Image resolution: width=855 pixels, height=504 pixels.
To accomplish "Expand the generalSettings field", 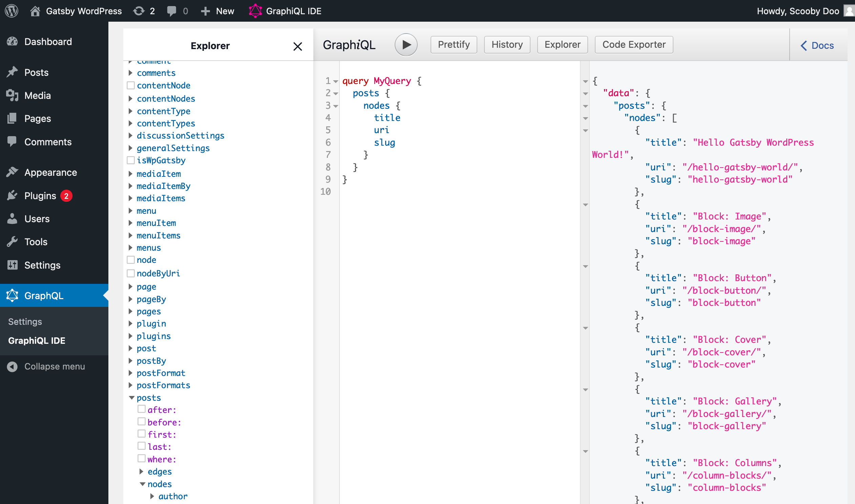I will point(130,148).
